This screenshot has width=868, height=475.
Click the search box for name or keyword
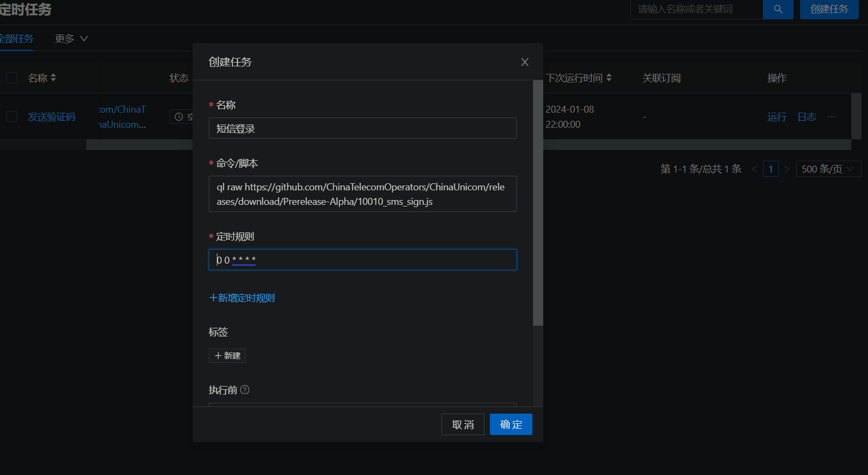696,9
